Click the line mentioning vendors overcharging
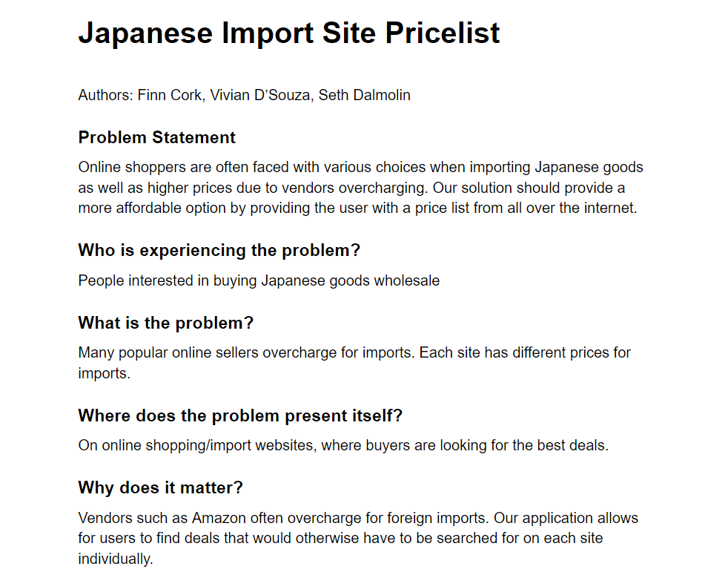This screenshot has width=728, height=575. [x=351, y=188]
